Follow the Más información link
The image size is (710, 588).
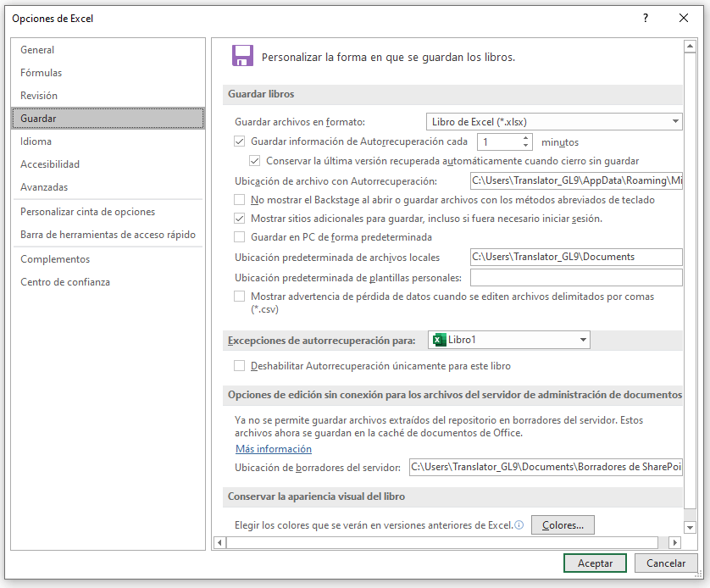pos(274,449)
